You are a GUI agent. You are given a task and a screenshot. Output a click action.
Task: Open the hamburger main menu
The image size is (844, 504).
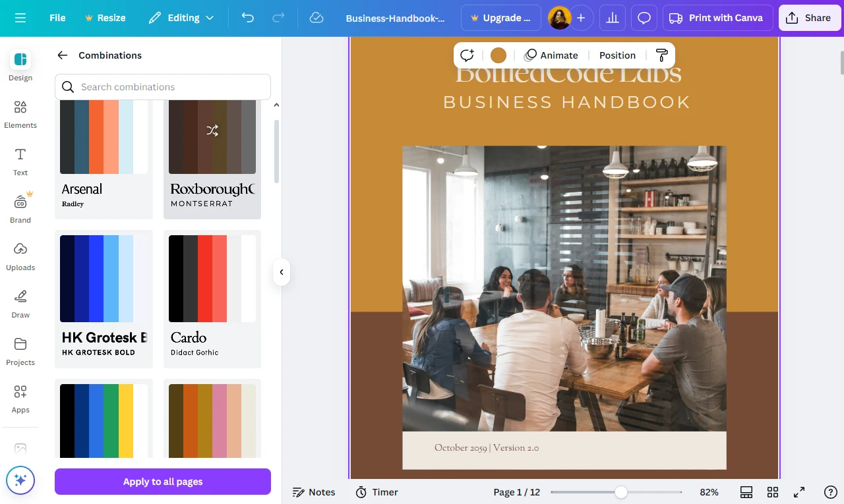(x=20, y=18)
